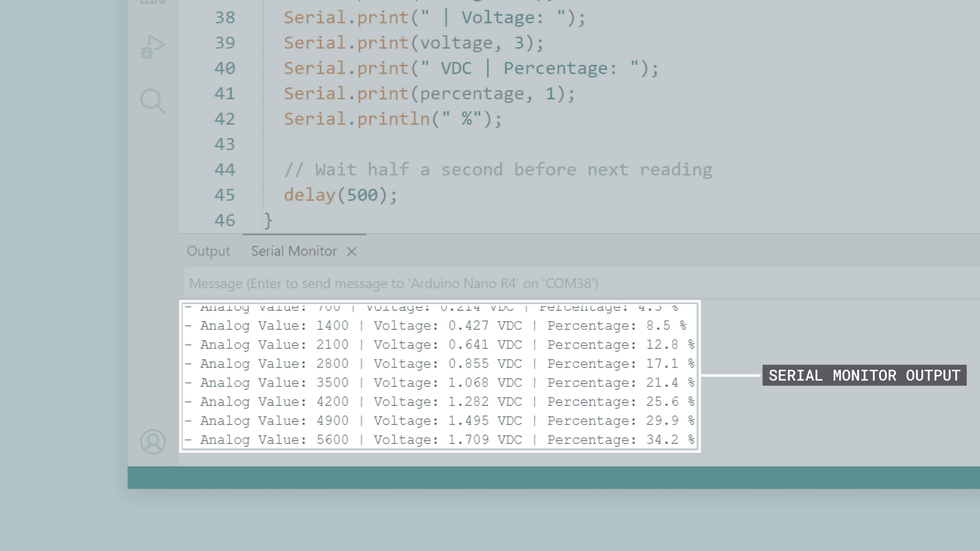The width and height of the screenshot is (980, 551).
Task: Click the Serial.println(" %") code line
Action: pos(393,119)
